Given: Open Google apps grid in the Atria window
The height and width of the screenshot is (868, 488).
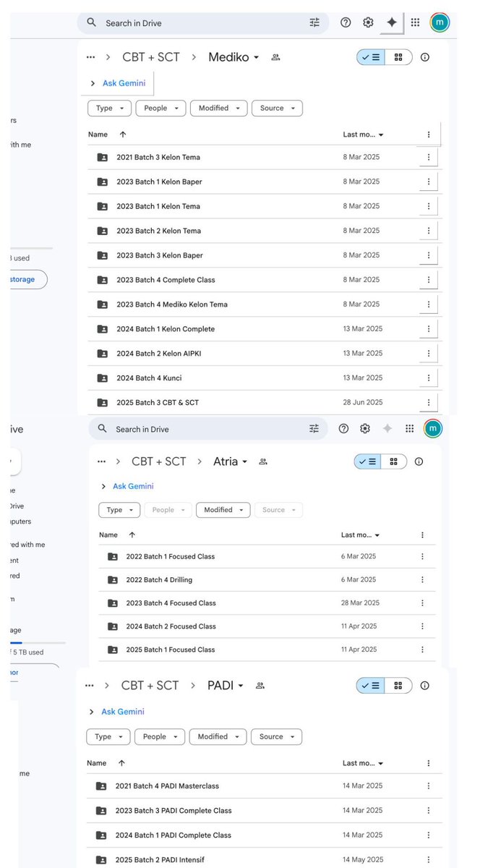Looking at the screenshot, I should (410, 429).
